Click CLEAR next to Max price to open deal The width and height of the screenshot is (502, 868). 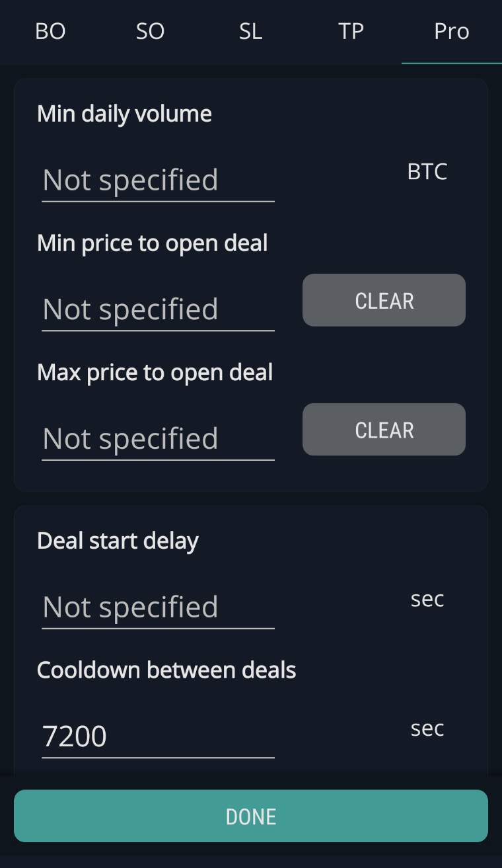(383, 429)
